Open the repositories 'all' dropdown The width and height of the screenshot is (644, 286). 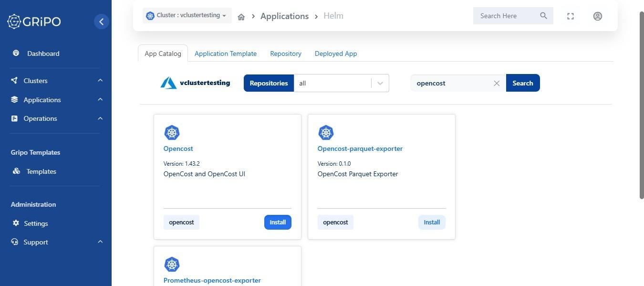342,83
